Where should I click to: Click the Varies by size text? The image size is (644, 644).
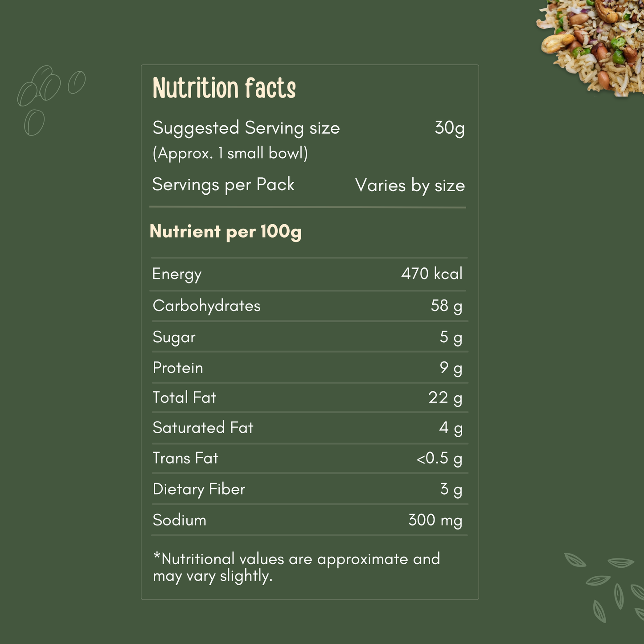(x=410, y=185)
